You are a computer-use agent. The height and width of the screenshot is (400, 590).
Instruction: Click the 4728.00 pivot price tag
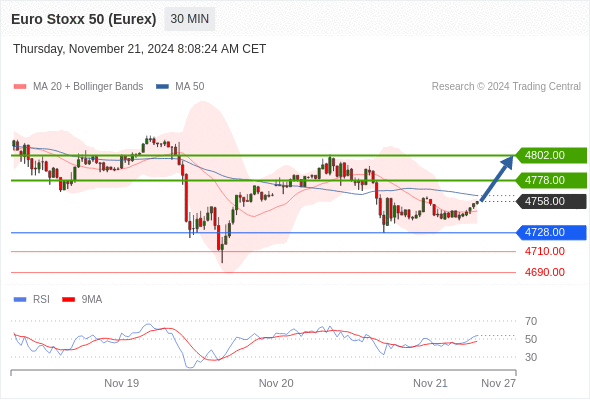(x=551, y=233)
